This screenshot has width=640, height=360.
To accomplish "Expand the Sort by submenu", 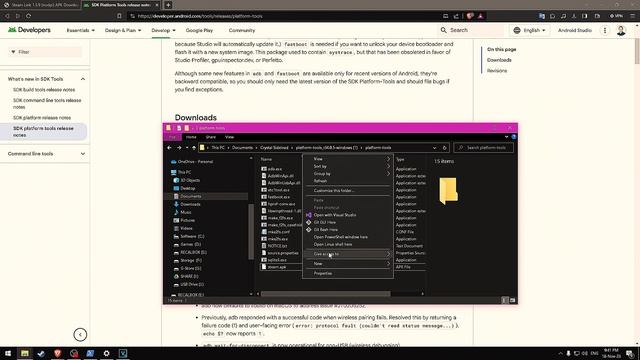I will (x=348, y=167).
